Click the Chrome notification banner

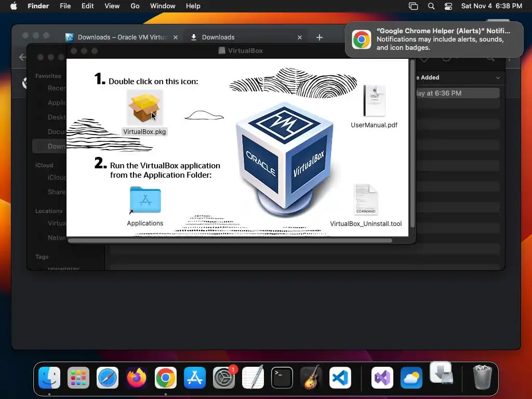pos(434,39)
